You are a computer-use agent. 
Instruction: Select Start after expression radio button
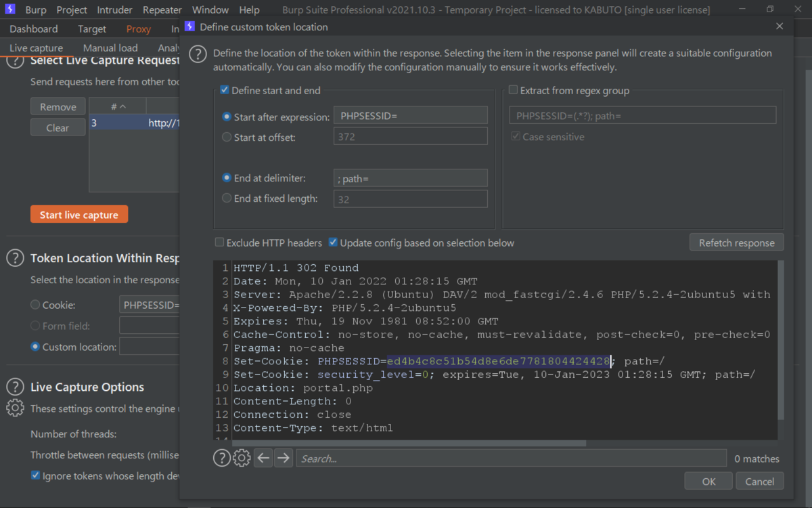[x=227, y=117]
